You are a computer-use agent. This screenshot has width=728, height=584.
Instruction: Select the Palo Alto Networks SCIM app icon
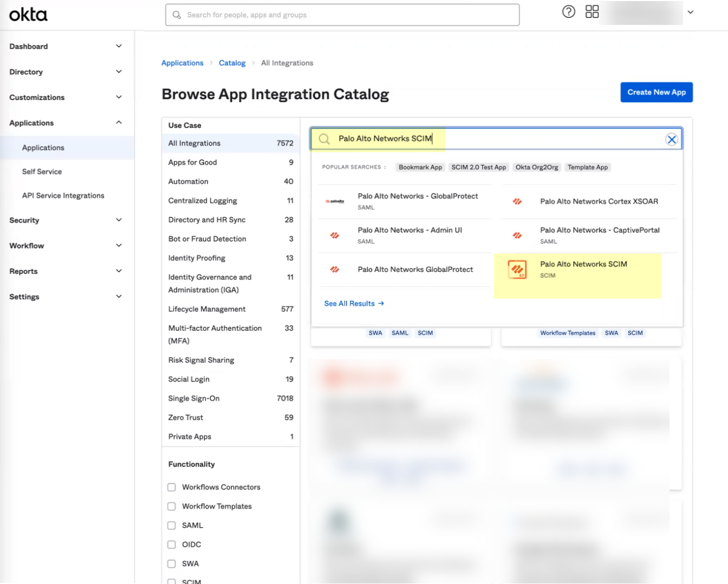(518, 270)
